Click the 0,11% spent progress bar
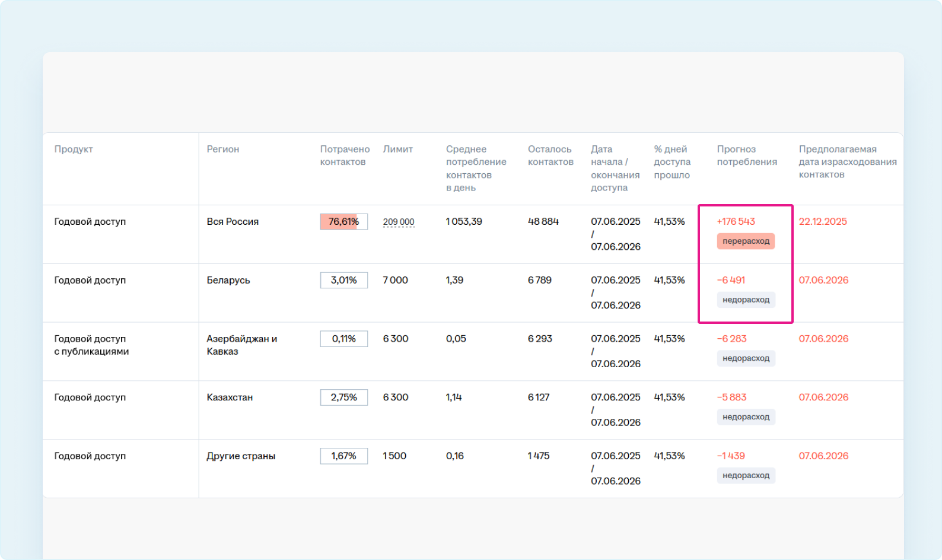942x560 pixels. [343, 339]
